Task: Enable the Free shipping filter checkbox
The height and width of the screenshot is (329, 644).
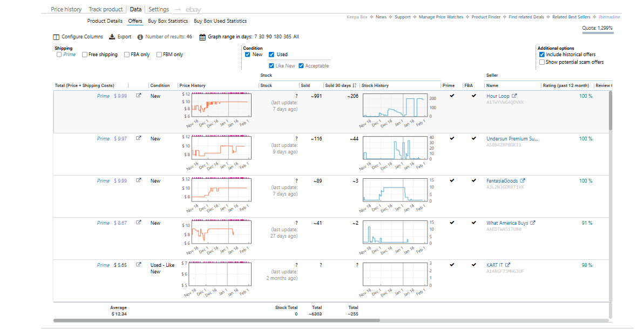Action: point(85,55)
